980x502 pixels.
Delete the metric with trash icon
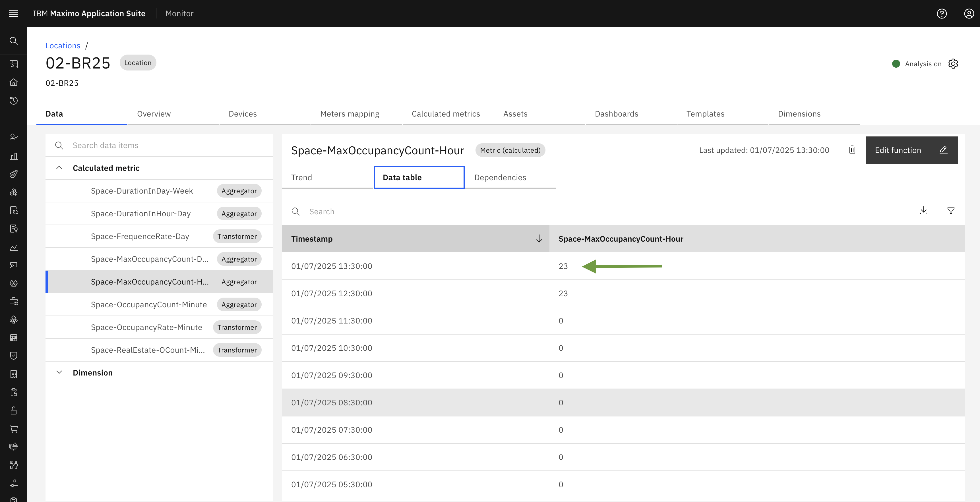click(x=852, y=150)
